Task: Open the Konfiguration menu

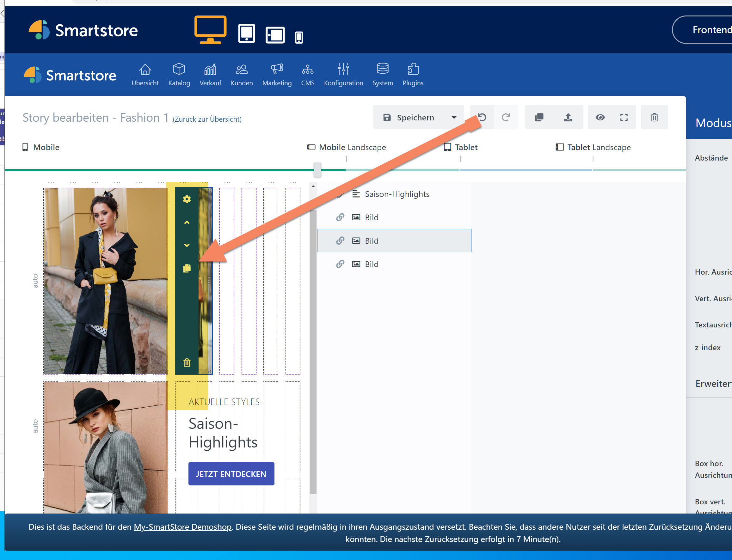Action: [343, 74]
